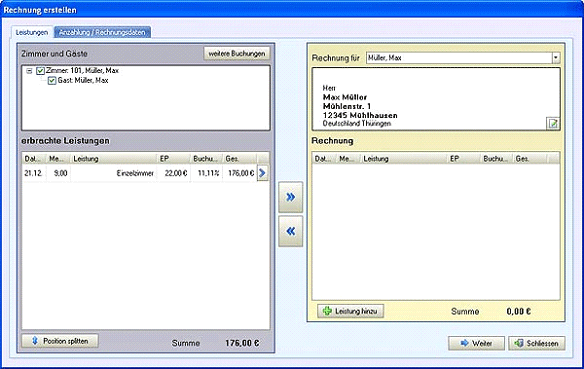Move all services to invoice with double-right arrow
Screen dimensions: 584x369
pyautogui.click(x=291, y=197)
